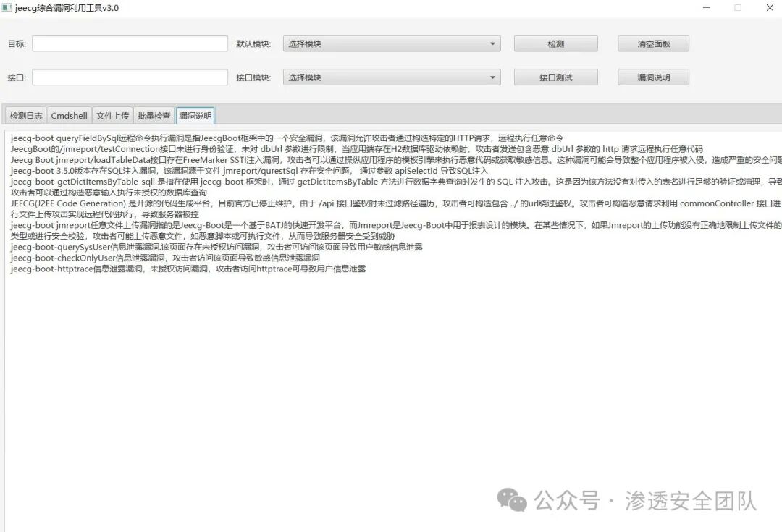Viewport: 782px width, 532px height.
Task: Click the 接口测试 button
Action: click(x=555, y=77)
